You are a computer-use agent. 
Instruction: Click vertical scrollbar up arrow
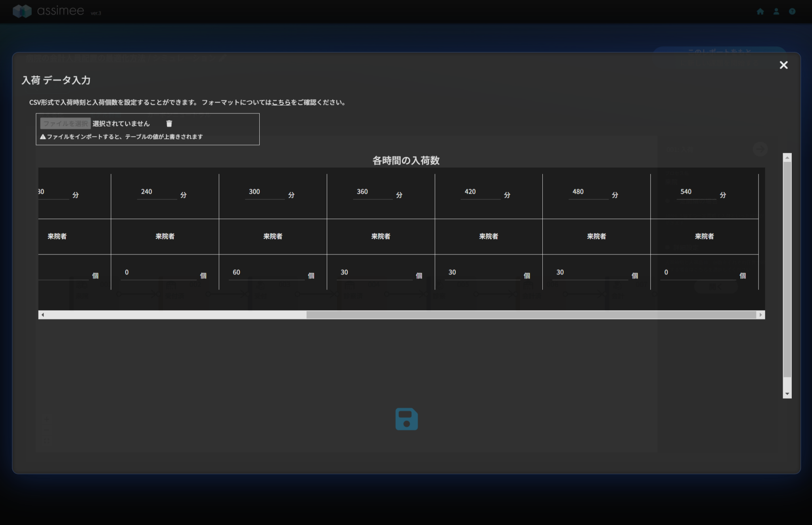(787, 158)
